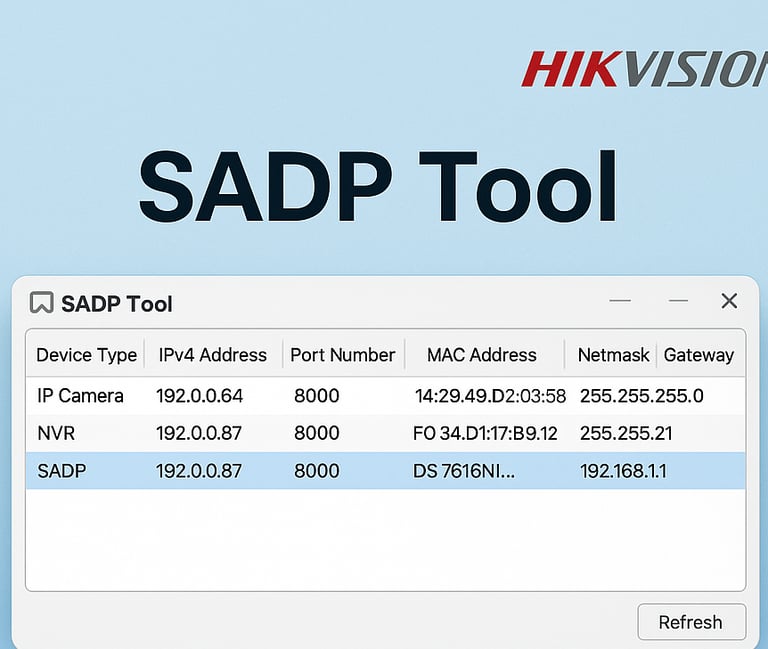Image resolution: width=768 pixels, height=649 pixels.
Task: Click the Netmask column header
Action: pyautogui.click(x=613, y=355)
